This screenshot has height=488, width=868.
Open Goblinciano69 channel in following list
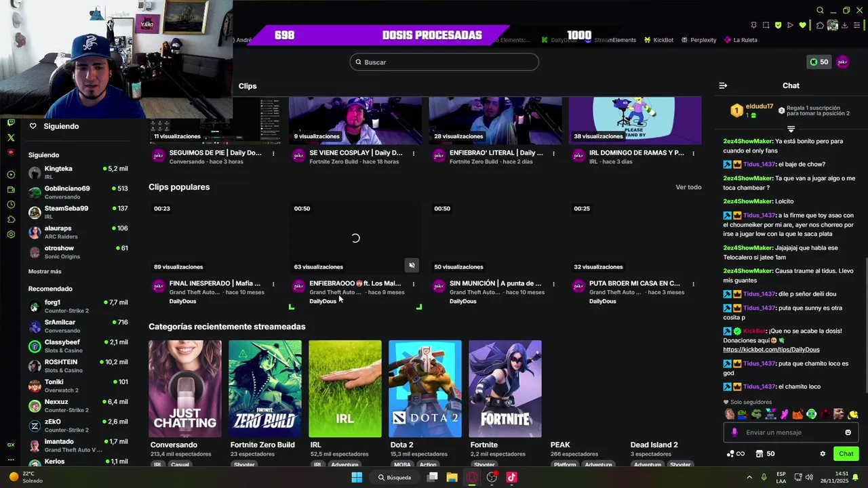click(x=78, y=192)
